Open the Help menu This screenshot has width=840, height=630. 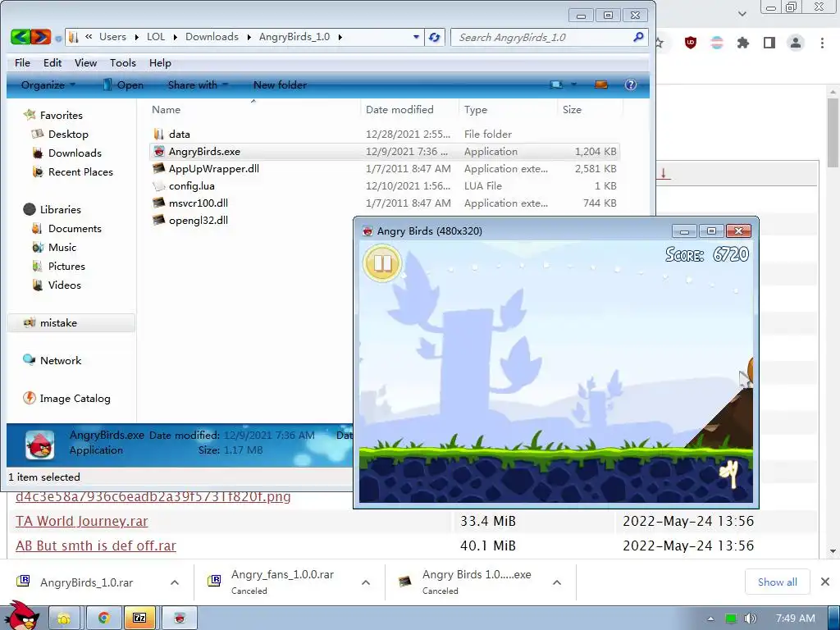[x=160, y=62]
